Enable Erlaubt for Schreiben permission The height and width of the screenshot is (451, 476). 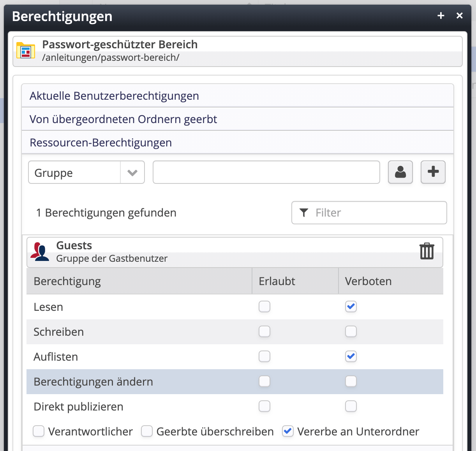pyautogui.click(x=264, y=331)
